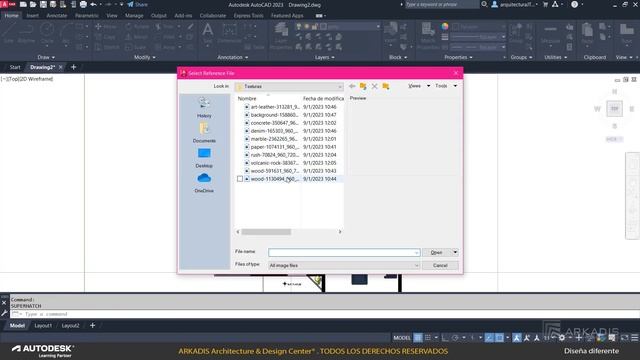Click the Autodesk App Store cart icon
The width and height of the screenshot is (640, 360).
(x=545, y=4)
